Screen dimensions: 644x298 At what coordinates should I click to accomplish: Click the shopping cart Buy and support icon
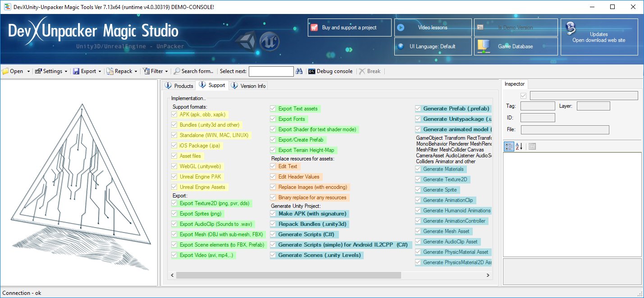click(x=315, y=28)
